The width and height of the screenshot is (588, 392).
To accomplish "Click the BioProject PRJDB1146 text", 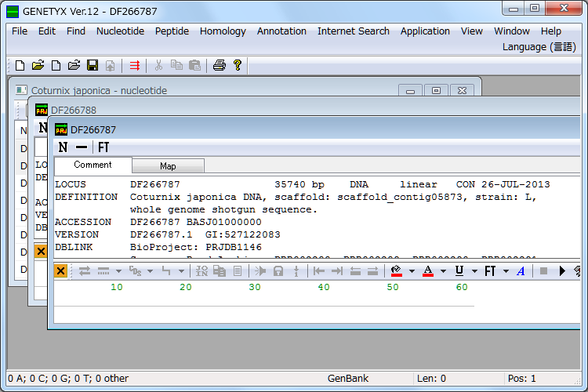I will coord(196,247).
